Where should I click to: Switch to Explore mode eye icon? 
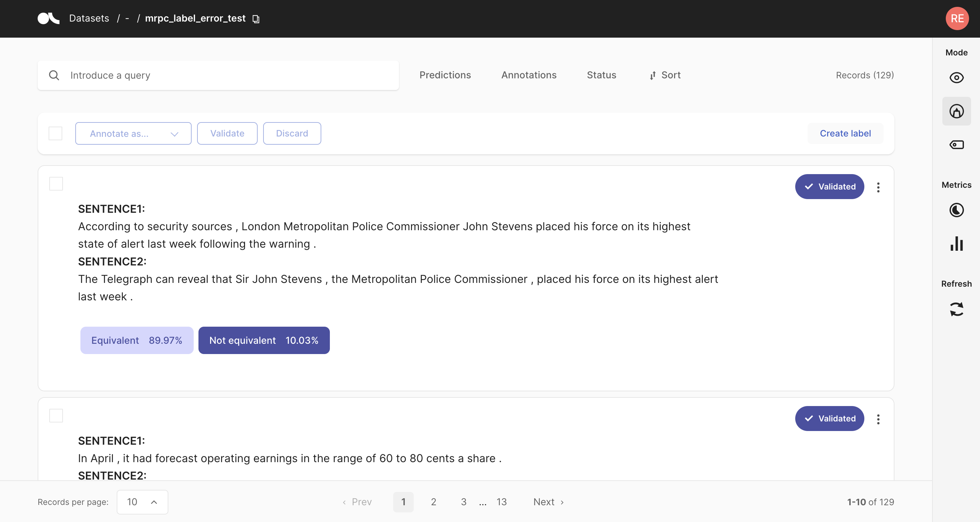[x=956, y=78]
